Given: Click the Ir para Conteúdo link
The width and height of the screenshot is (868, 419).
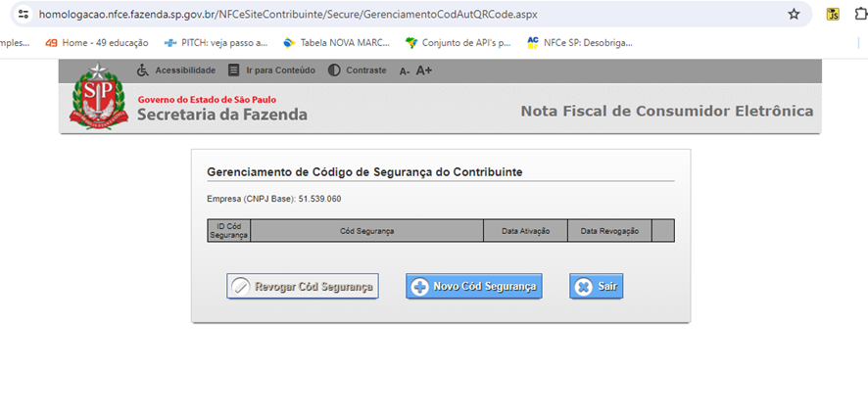Looking at the screenshot, I should pyautogui.click(x=280, y=70).
